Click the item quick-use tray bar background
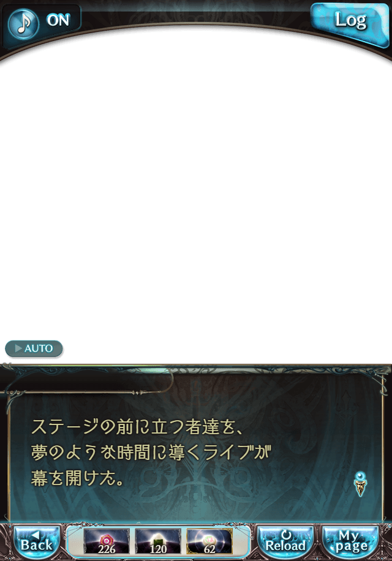The image size is (392, 561). (158, 541)
